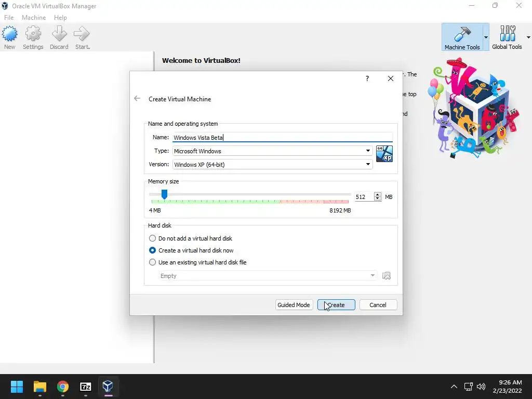The image size is (532, 399).
Task: Open the Settings gear toolbar icon
Action: coord(33,37)
